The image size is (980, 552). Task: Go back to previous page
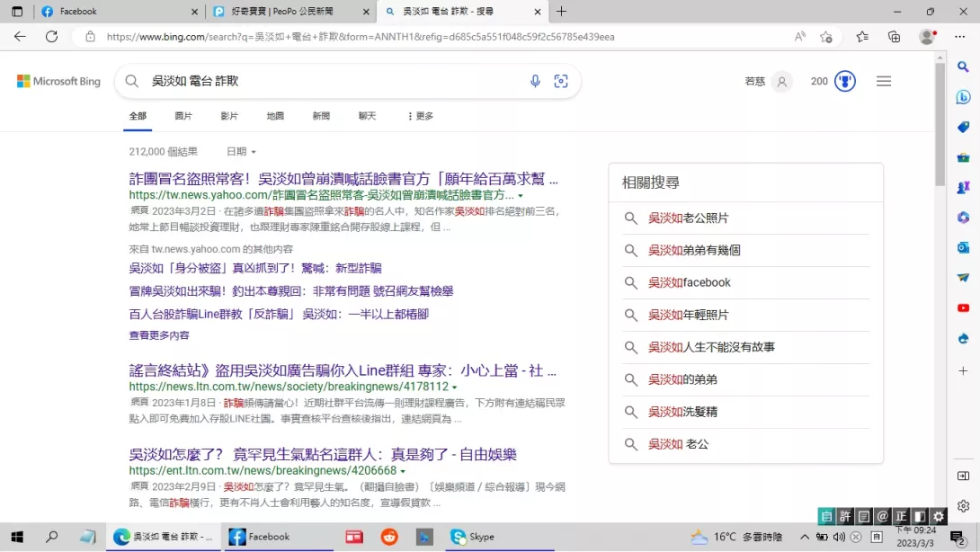[20, 37]
